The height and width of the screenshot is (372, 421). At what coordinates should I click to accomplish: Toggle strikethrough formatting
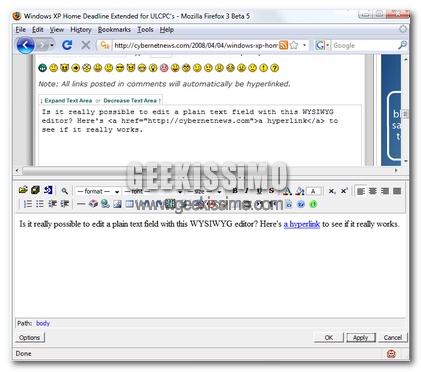pos(271,191)
